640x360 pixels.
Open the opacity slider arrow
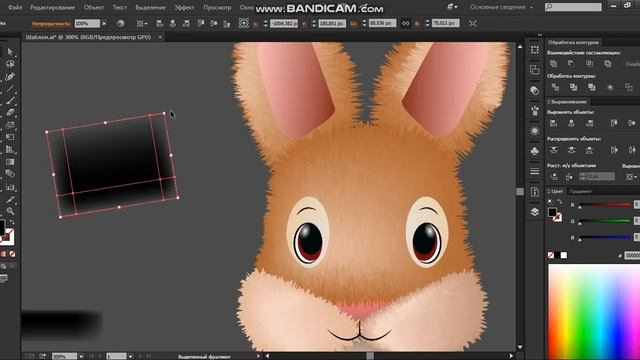click(x=104, y=24)
